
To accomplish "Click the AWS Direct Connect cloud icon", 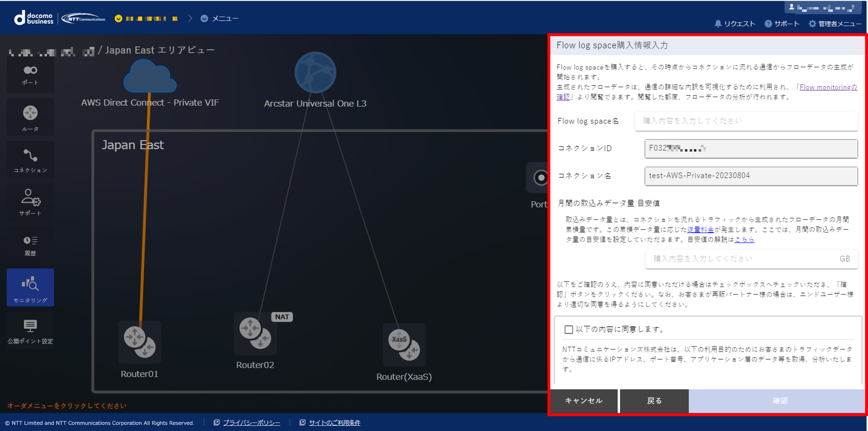I will pyautogui.click(x=150, y=76).
